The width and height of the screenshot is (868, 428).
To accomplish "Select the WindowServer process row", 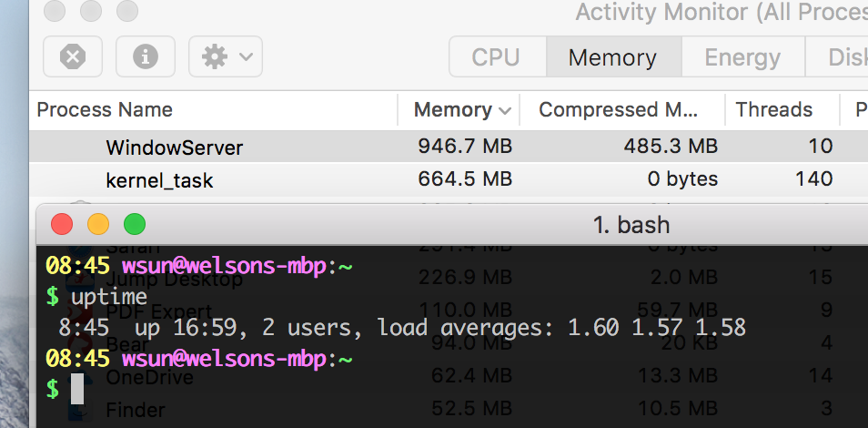I will pos(175,147).
